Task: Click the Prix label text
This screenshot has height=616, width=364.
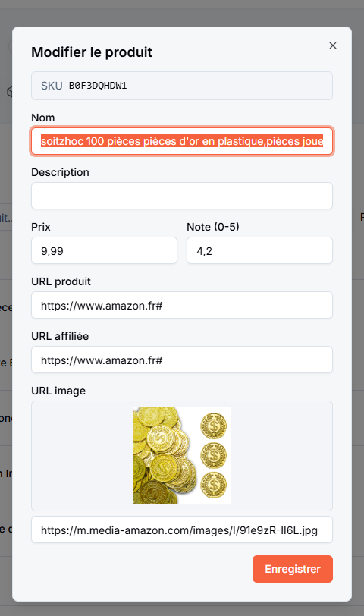Action: coord(41,227)
